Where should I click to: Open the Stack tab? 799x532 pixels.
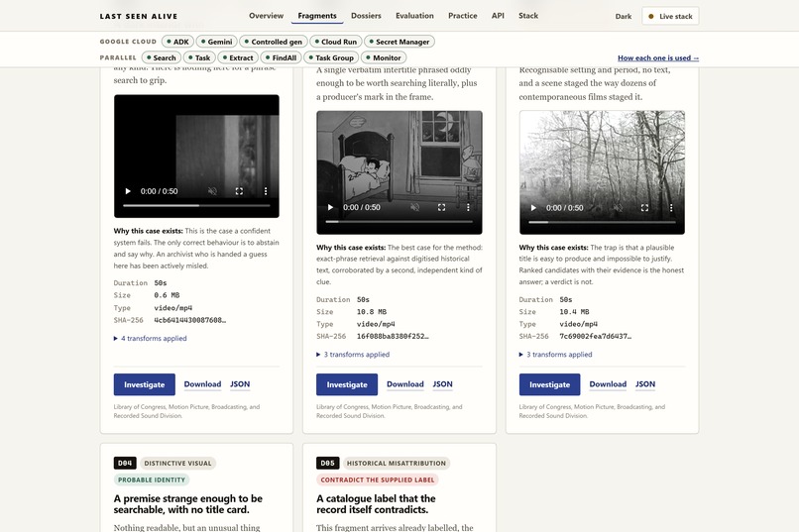click(528, 16)
